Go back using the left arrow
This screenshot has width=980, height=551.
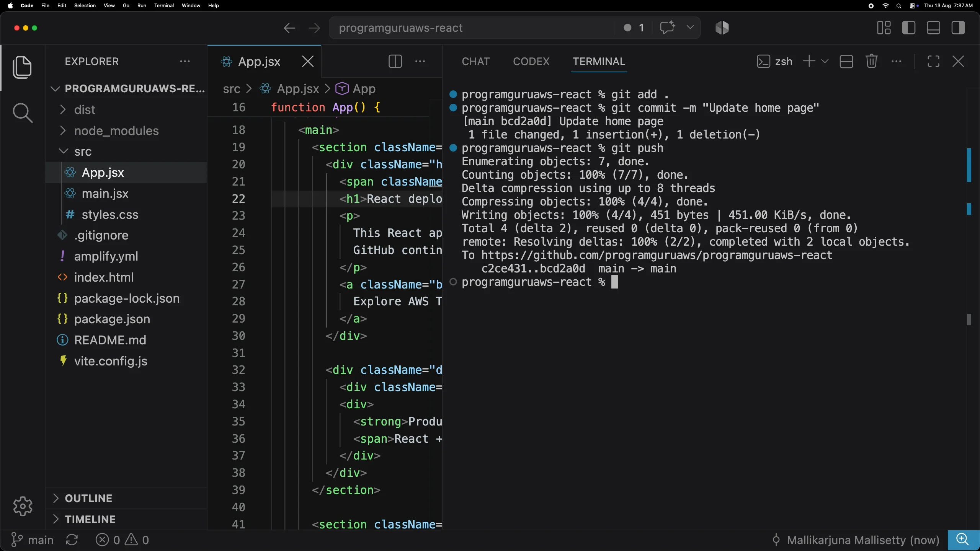tap(289, 28)
